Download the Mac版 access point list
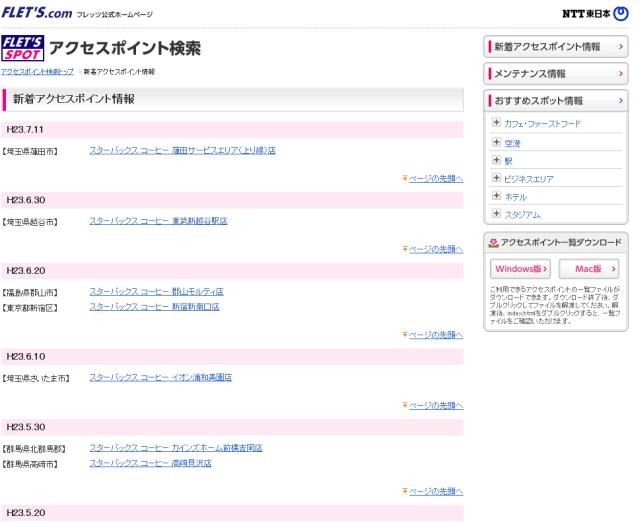Viewport: 640px width, 527px height. 589,269
